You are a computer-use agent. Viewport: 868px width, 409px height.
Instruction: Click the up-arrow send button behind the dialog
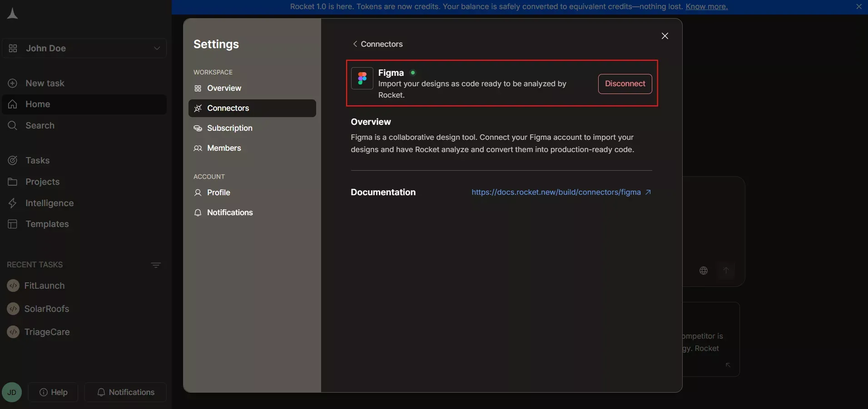click(x=726, y=271)
